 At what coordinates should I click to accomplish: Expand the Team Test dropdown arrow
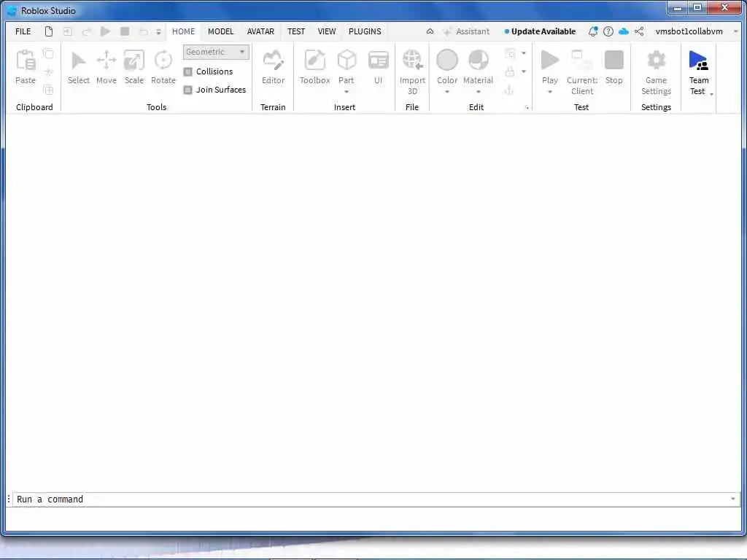711,94
